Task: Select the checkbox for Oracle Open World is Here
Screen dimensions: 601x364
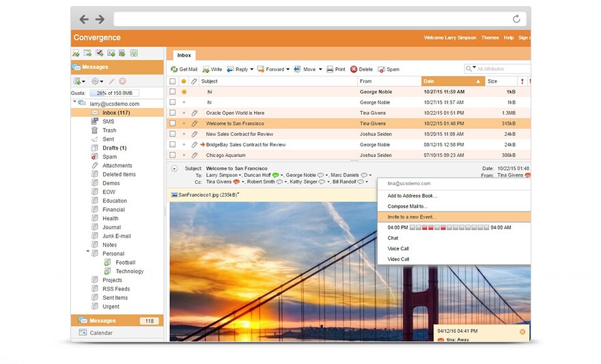Action: pos(173,113)
